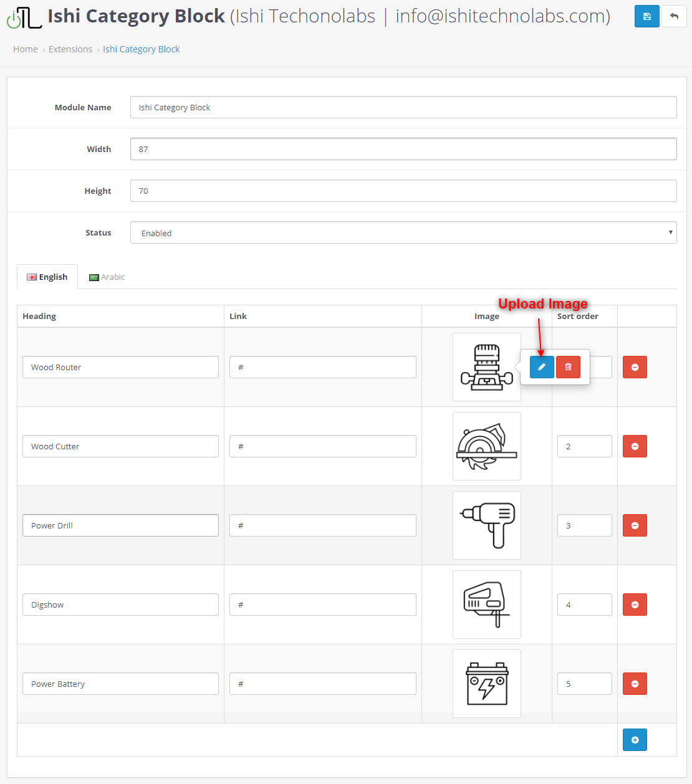The width and height of the screenshot is (692, 784).
Task: Click the blue save icon button
Action: (646, 16)
